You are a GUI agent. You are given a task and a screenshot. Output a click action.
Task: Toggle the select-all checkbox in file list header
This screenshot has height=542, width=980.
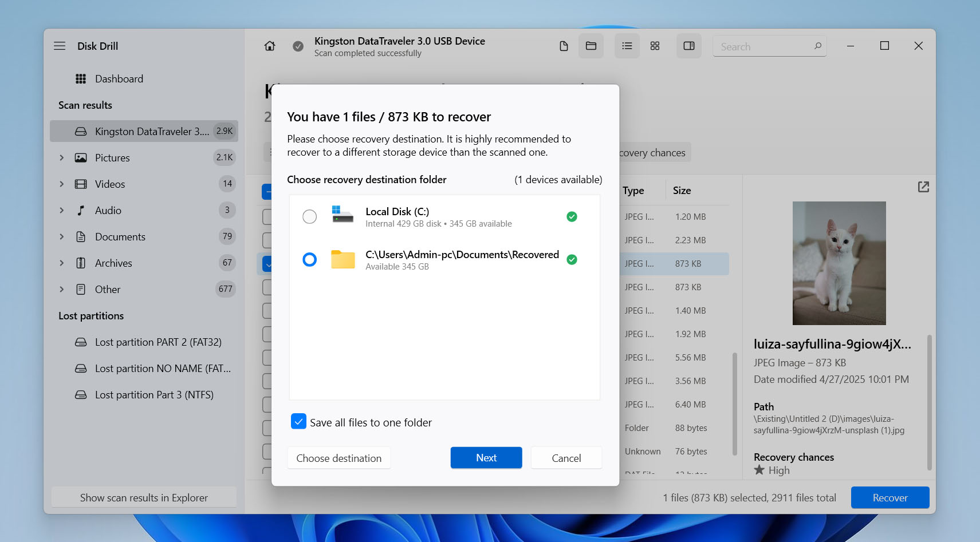point(267,192)
